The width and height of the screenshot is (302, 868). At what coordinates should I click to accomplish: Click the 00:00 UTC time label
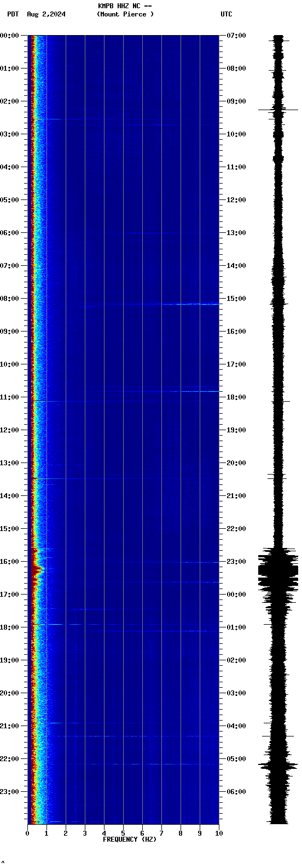[236, 595]
